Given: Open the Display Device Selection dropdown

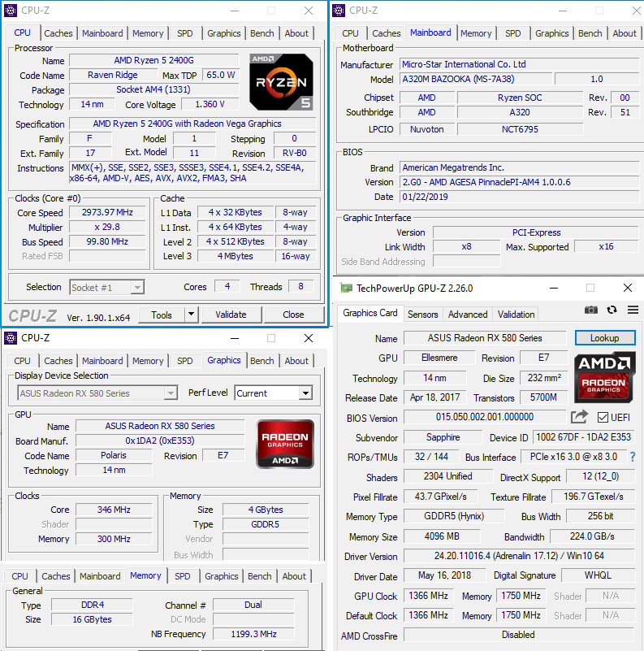Looking at the screenshot, I should (170, 393).
